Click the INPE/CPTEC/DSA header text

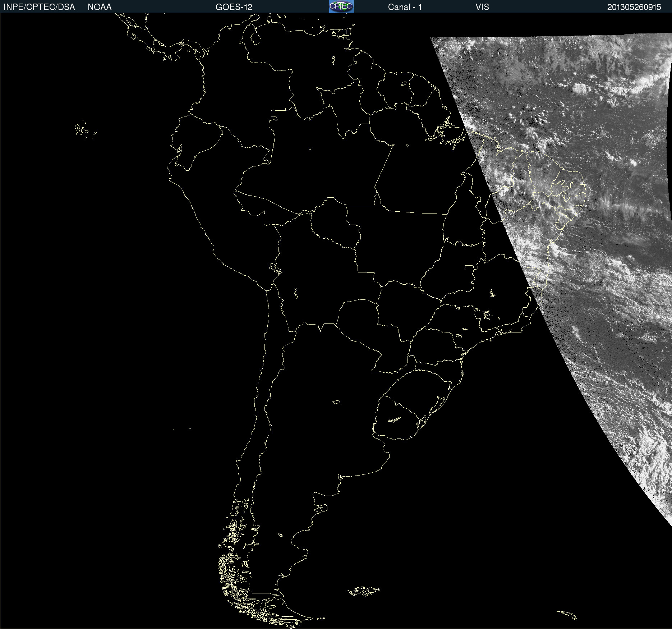39,7
